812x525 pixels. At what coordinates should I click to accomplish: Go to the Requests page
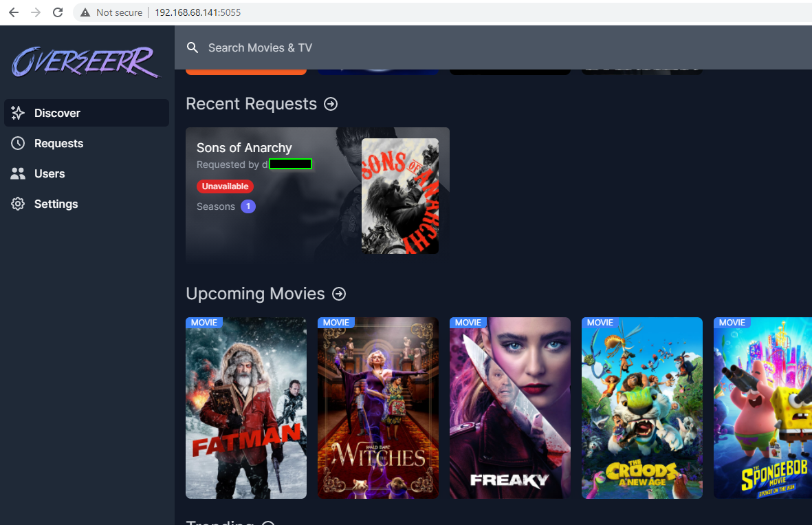[x=87, y=144]
